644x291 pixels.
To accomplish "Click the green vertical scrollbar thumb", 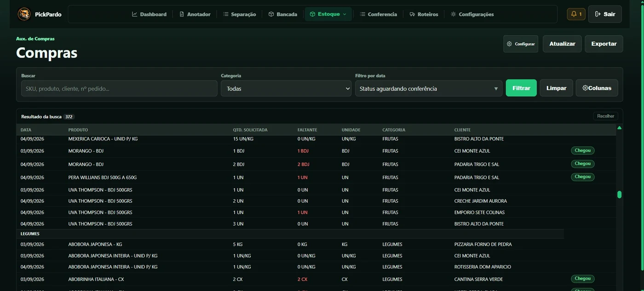I will (x=619, y=194).
